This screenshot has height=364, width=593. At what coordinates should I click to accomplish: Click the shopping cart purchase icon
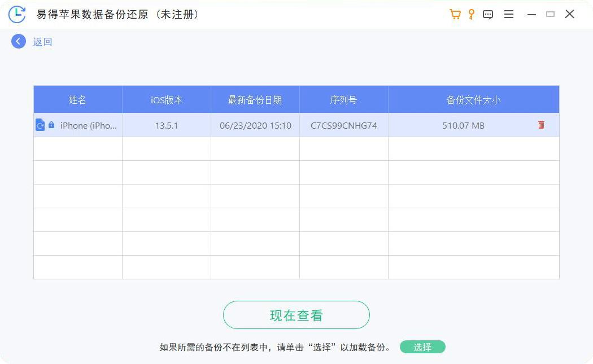click(x=455, y=14)
